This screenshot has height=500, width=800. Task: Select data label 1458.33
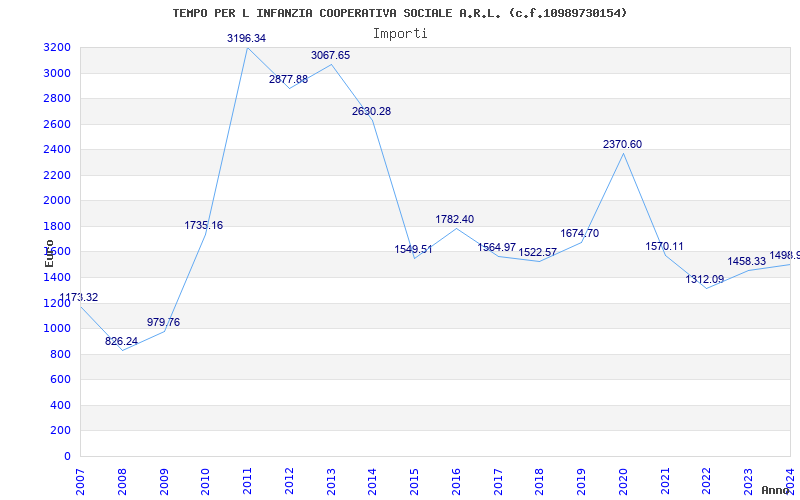point(747,262)
